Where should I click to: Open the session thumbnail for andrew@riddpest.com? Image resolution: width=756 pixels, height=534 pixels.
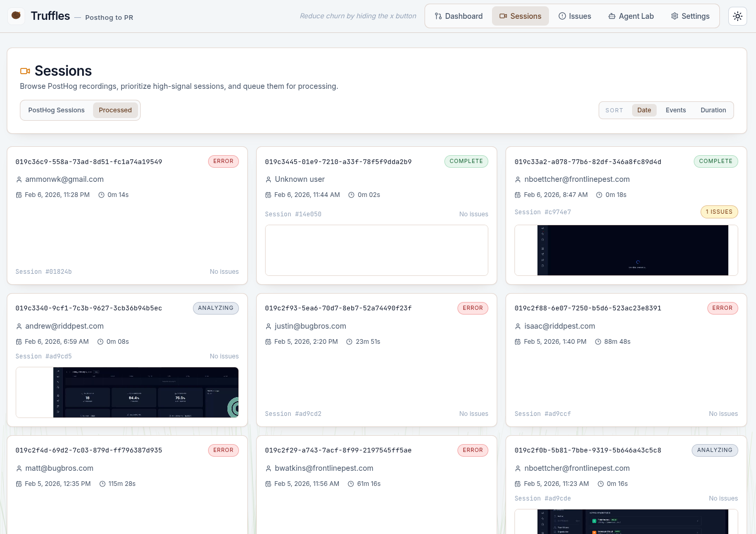127,392
